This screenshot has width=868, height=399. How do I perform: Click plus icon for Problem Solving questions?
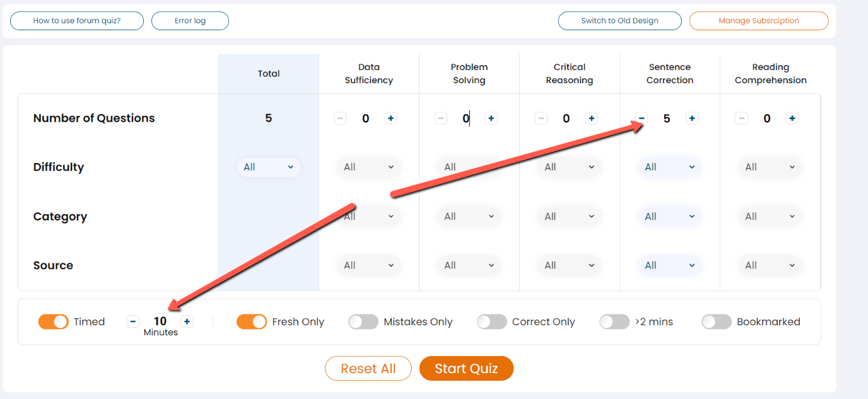[x=491, y=119]
